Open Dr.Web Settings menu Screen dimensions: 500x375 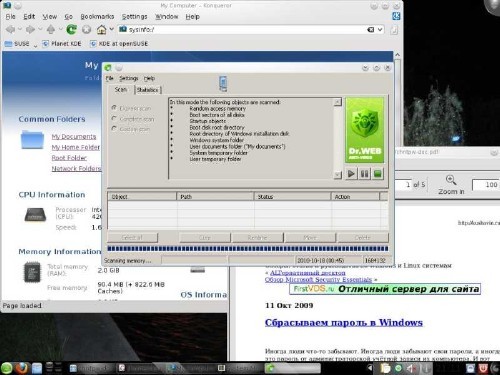[129, 78]
